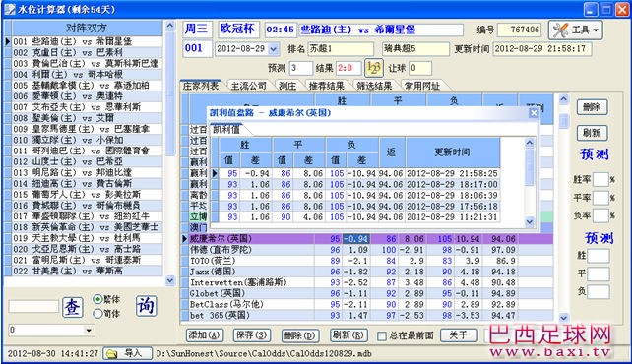This screenshot has height=364, width=632.
Task: Click the app icon in title bar
Action: [x=10, y=9]
